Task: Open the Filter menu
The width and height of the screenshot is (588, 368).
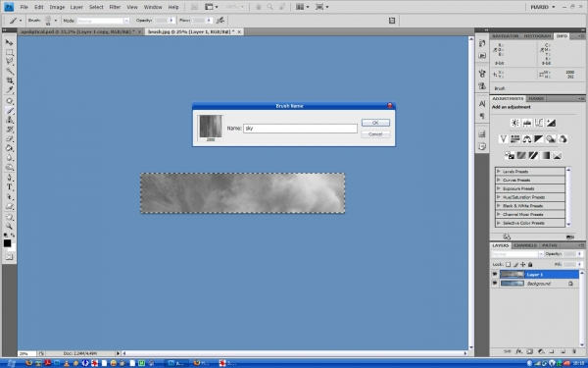Action: pyautogui.click(x=115, y=7)
